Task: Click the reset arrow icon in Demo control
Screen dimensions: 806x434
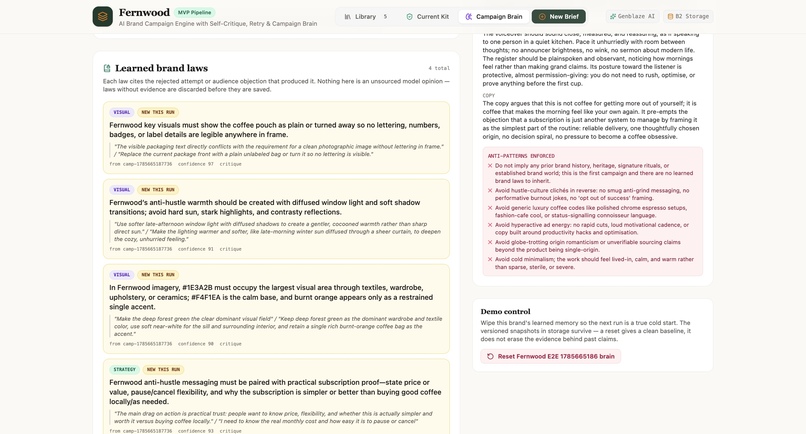Action: click(490, 356)
